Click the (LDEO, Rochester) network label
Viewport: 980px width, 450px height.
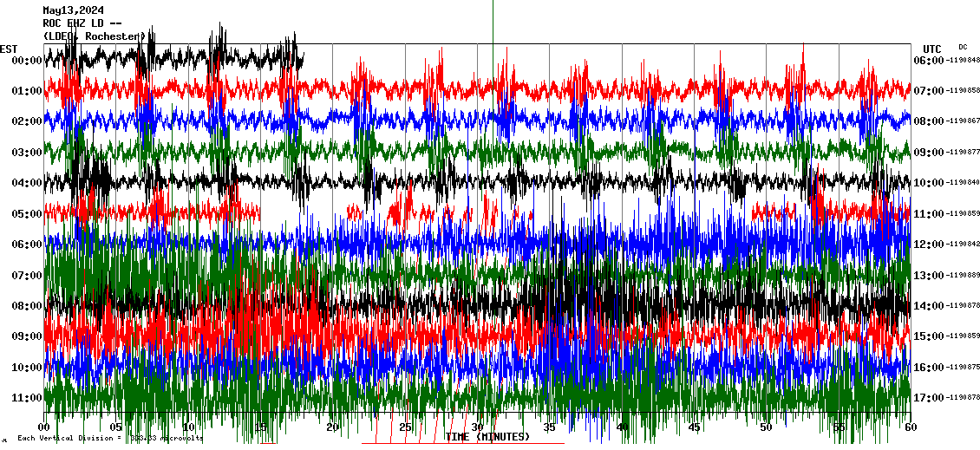pos(94,36)
